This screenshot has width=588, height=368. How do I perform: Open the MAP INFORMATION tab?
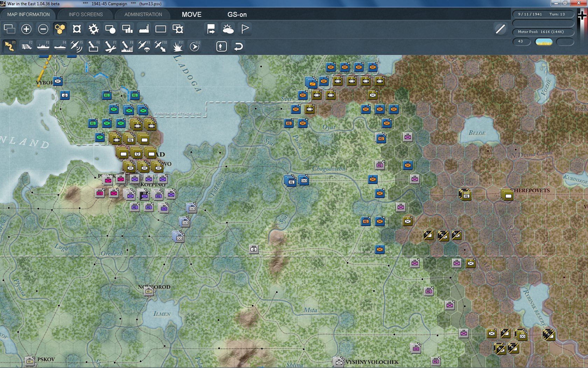28,14
